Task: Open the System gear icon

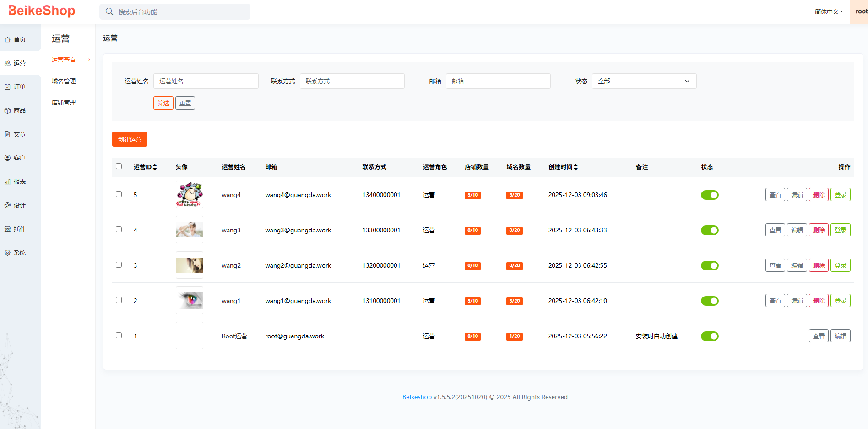Action: click(x=7, y=253)
